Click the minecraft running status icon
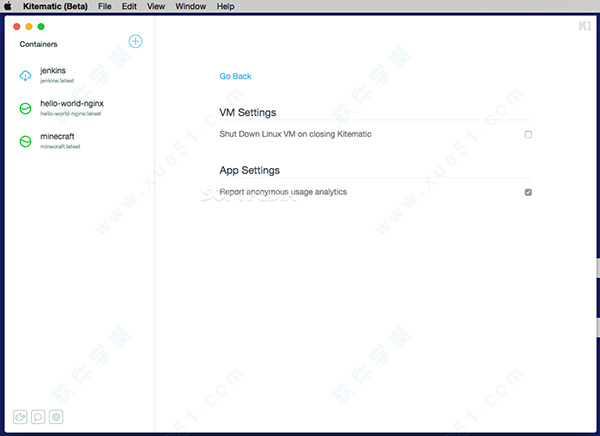Viewport: 600px width, 436px height. point(25,141)
